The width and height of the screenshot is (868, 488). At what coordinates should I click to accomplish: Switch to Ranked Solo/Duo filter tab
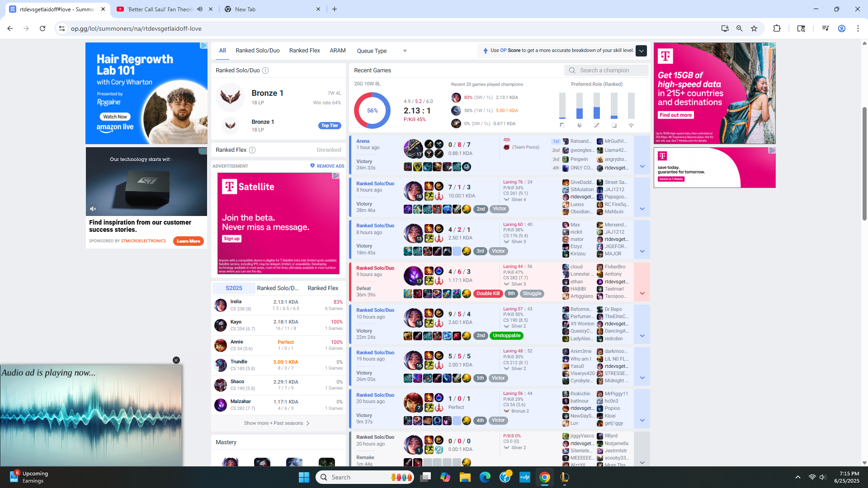point(257,51)
